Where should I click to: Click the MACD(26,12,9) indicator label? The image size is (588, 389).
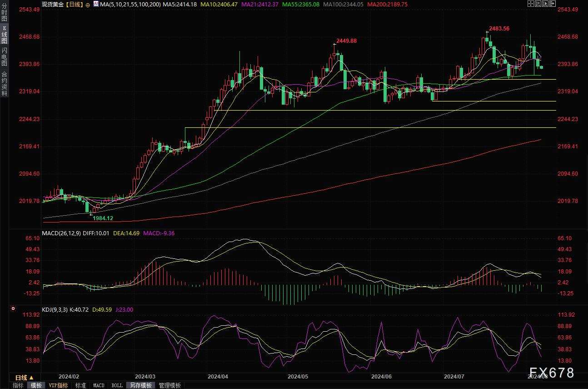coord(61,233)
